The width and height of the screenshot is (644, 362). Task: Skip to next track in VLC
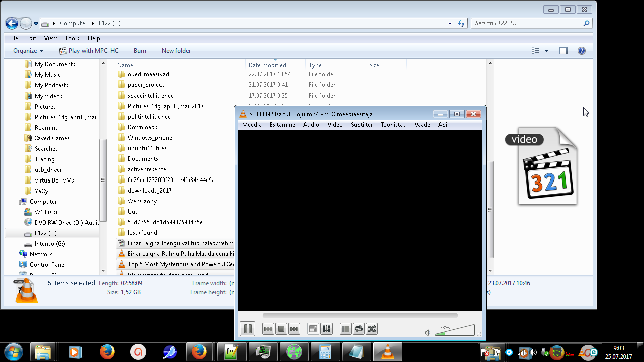[294, 329]
